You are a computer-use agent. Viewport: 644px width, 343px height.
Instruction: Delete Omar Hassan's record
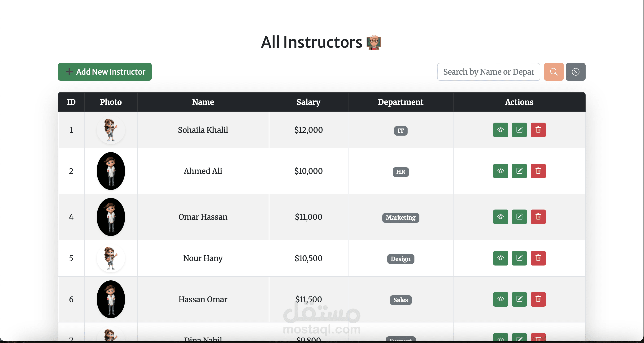click(x=538, y=217)
